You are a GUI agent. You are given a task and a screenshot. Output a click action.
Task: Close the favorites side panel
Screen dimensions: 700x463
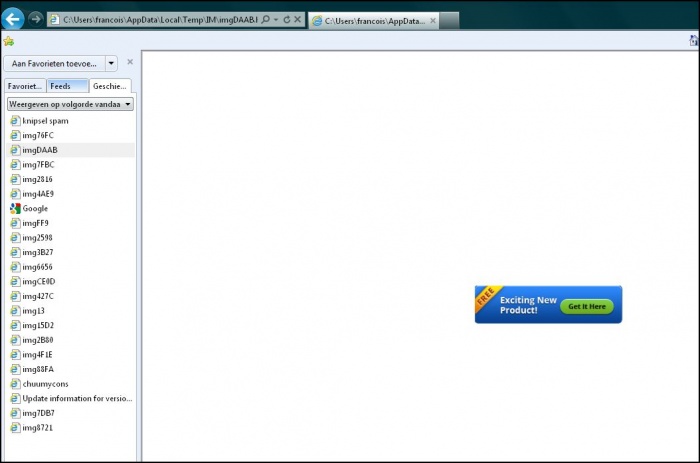[x=130, y=62]
